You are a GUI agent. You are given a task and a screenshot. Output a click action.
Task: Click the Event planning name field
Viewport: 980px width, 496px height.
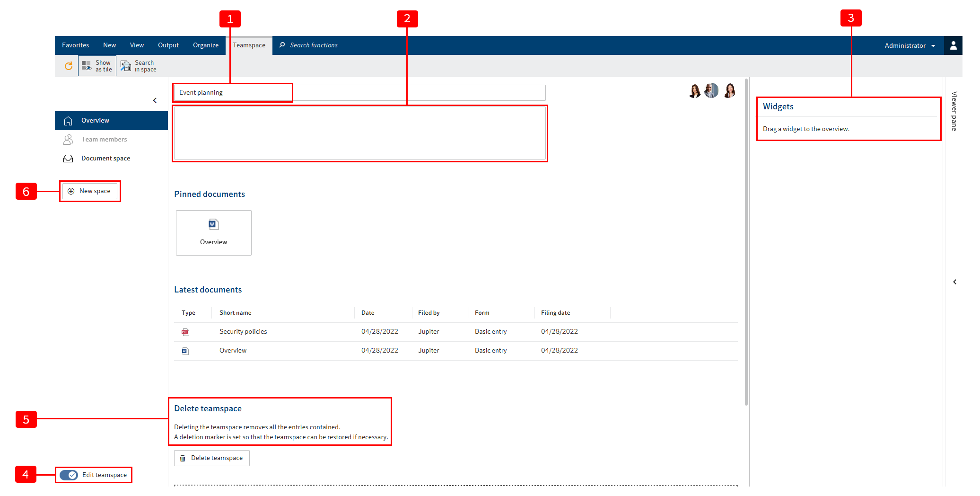tap(233, 93)
